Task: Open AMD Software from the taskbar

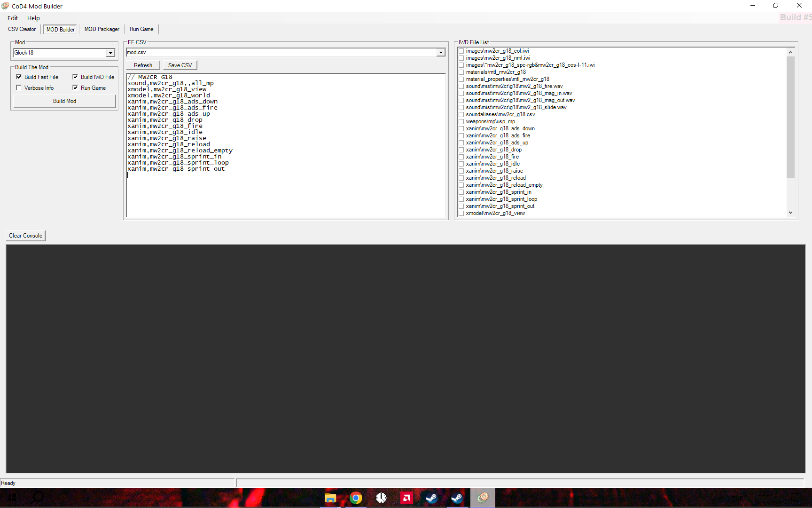Action: (406, 498)
